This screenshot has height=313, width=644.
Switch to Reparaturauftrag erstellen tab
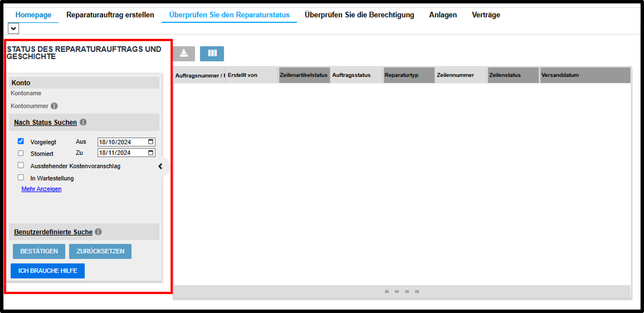(x=110, y=15)
